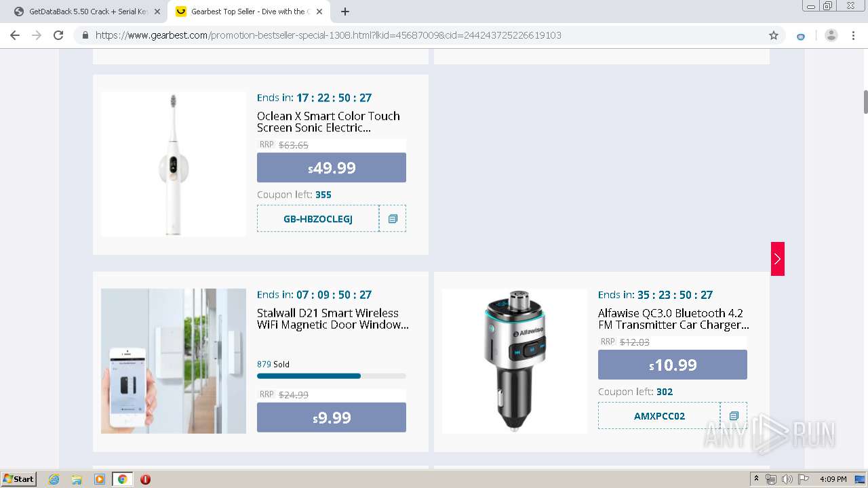Click the network tray icon
The width and height of the screenshot is (868, 488).
point(771,479)
